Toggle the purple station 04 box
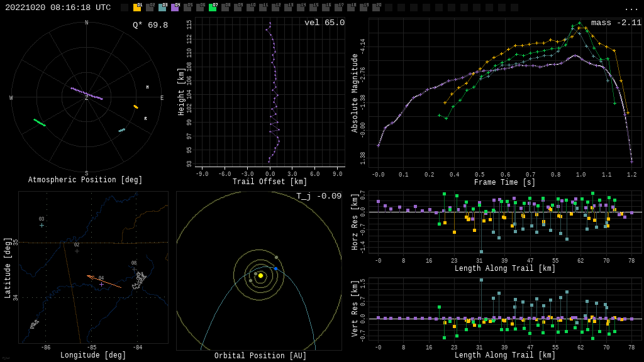Screen dimensions: 644x362 pos(175,8)
